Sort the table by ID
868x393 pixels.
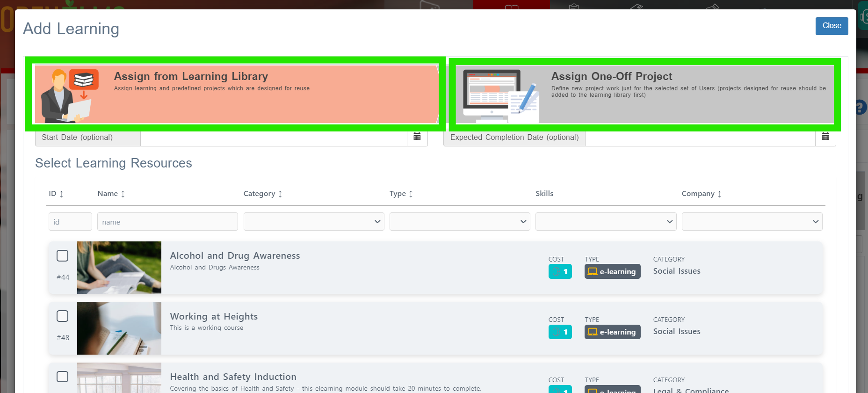tap(56, 194)
